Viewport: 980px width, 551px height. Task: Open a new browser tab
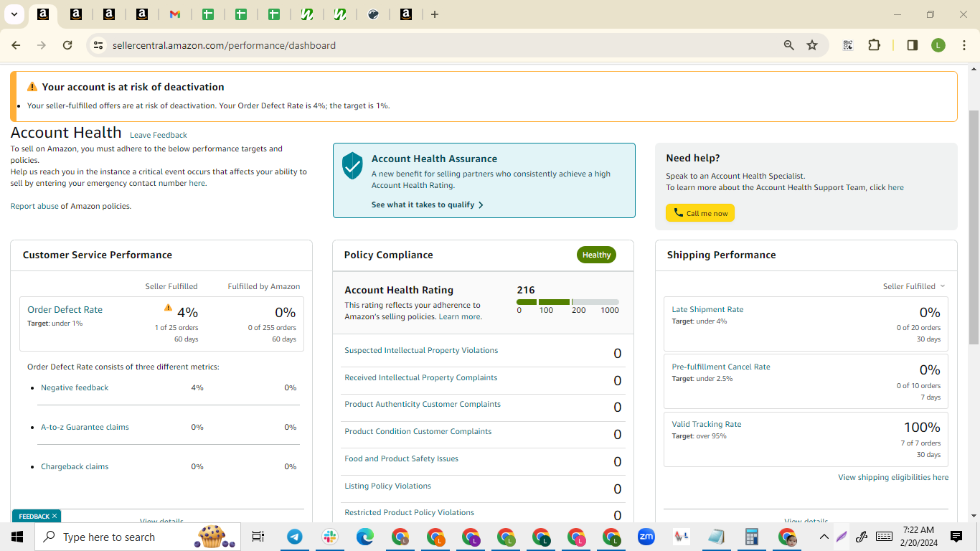point(435,14)
